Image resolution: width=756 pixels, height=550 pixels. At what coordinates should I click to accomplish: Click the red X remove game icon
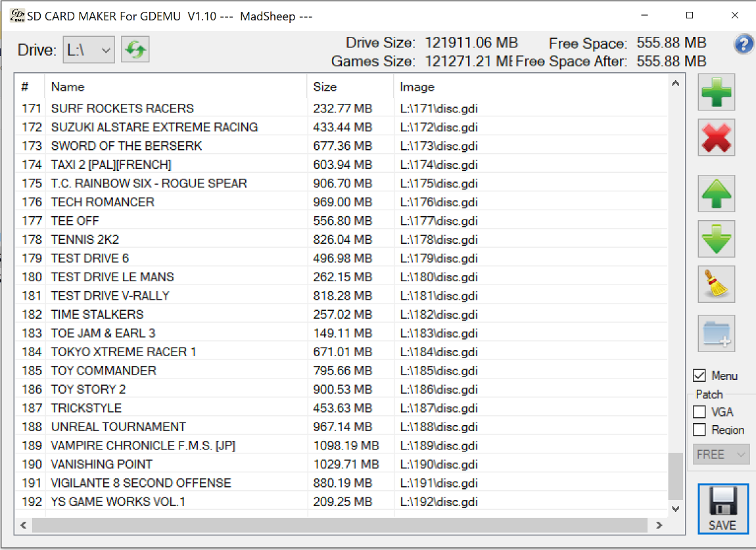point(717,137)
